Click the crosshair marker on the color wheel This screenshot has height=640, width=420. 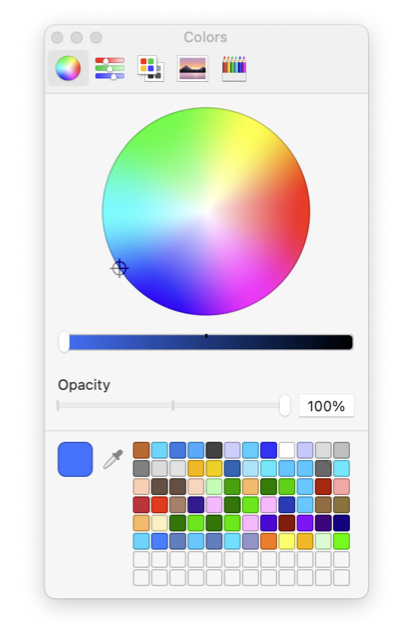[x=119, y=268]
